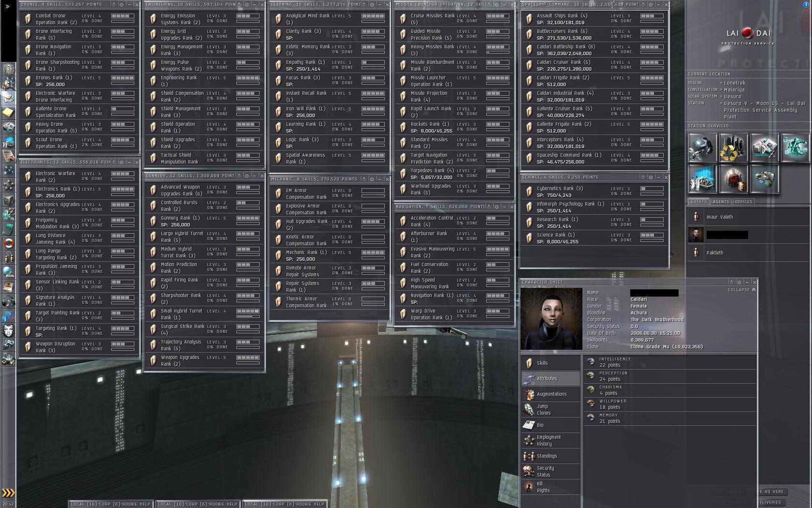Screen dimensions: 812x508
Task: Open Augmentations in the Character Sheet
Action: 551,394
